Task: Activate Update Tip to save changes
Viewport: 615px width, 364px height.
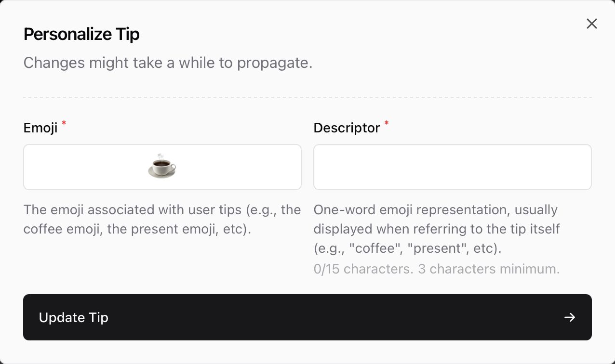Action: [x=307, y=317]
